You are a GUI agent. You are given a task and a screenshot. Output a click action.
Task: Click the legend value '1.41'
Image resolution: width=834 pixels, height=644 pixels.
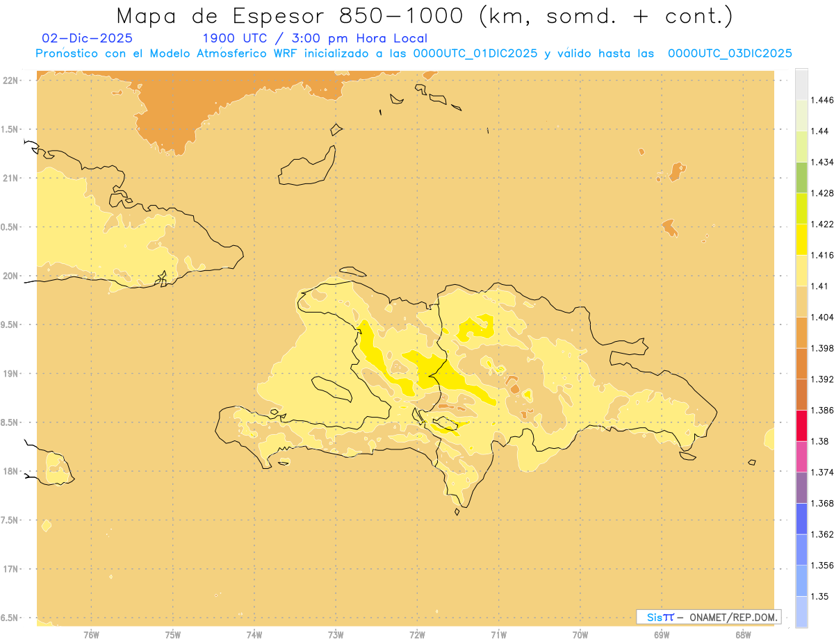pyautogui.click(x=820, y=286)
